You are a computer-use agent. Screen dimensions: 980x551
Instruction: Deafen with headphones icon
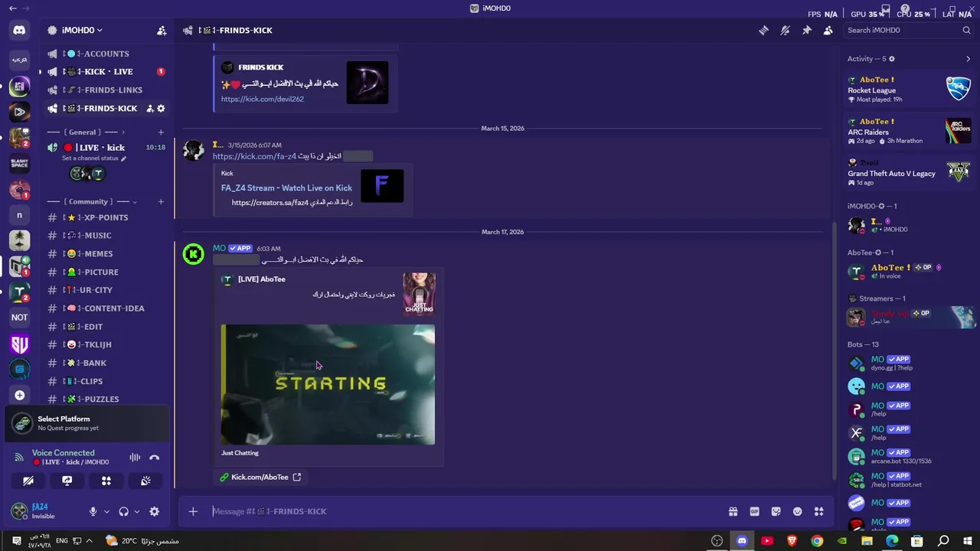point(123,512)
